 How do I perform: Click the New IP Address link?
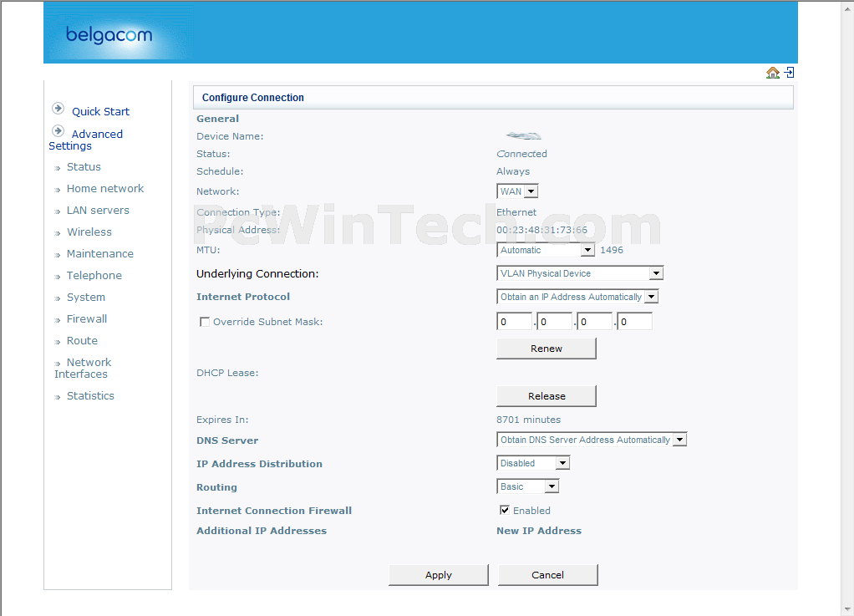[x=539, y=531]
